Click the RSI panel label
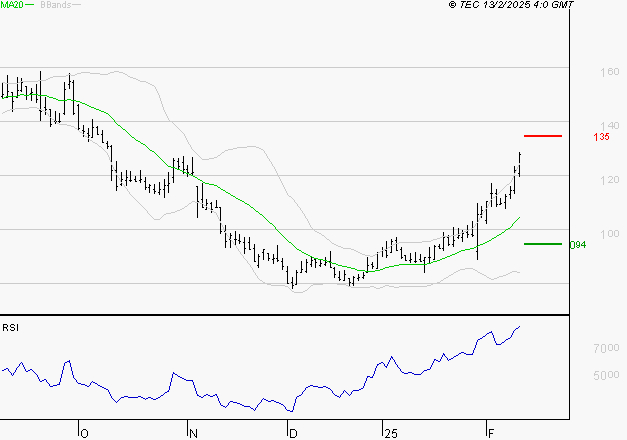627x440 pixels. click(10, 328)
